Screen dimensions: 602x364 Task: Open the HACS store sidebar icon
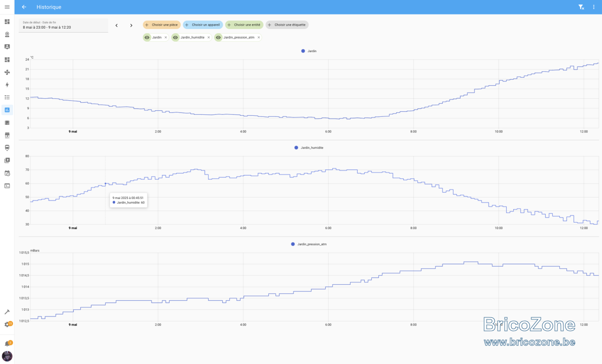(x=7, y=135)
